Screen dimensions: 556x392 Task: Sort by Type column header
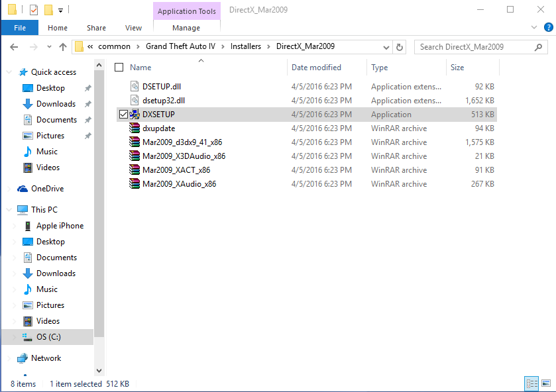tap(380, 68)
